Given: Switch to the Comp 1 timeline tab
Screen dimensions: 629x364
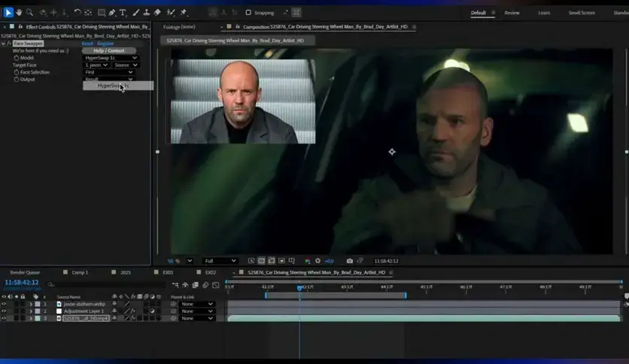Looking at the screenshot, I should point(80,272).
